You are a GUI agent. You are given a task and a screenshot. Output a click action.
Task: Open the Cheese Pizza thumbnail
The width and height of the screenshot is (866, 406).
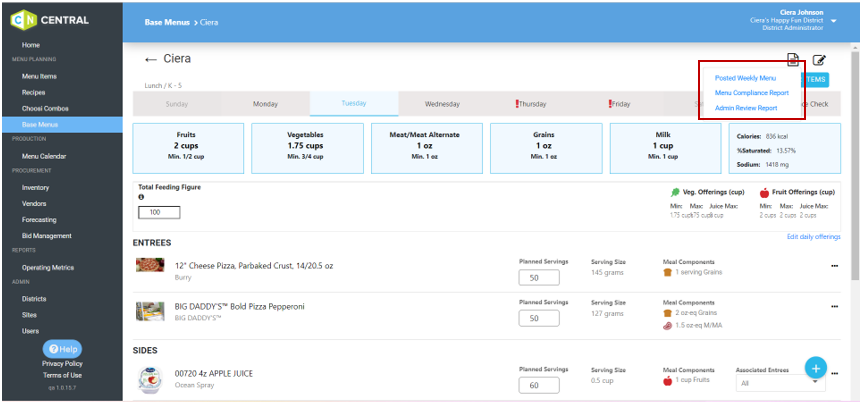[x=150, y=265]
